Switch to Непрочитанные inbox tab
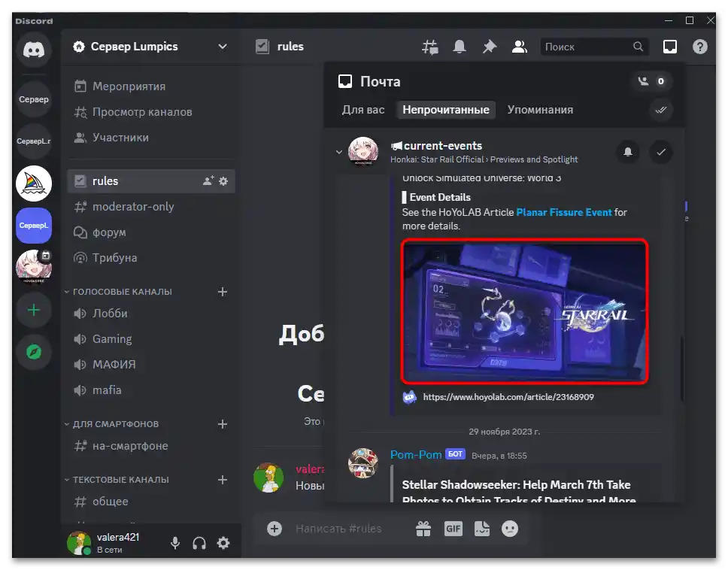The width and height of the screenshot is (728, 570). (x=446, y=110)
